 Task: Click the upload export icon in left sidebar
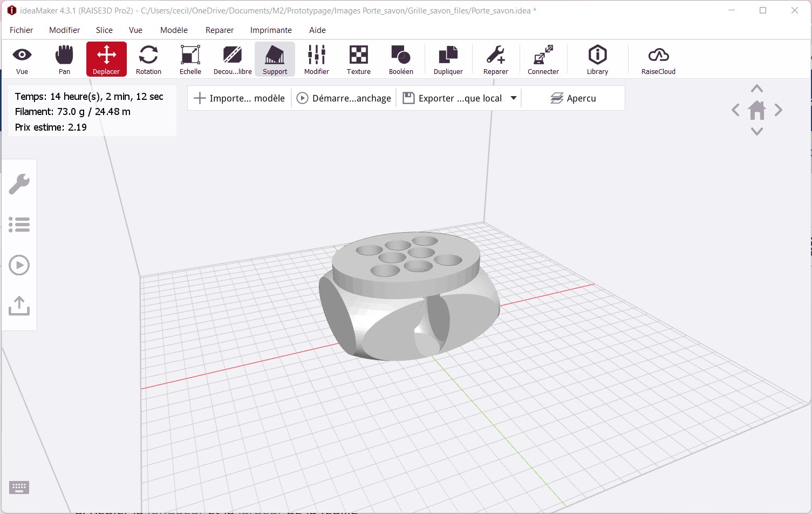(19, 306)
